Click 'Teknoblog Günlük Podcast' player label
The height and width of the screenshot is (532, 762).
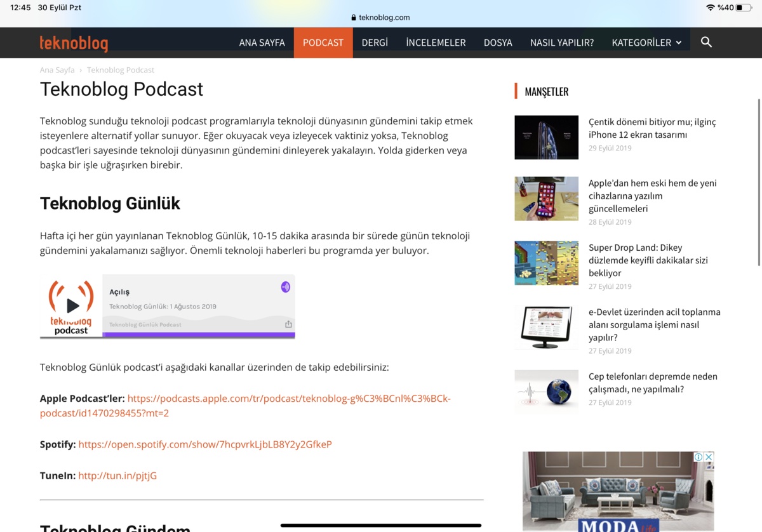[x=145, y=325]
